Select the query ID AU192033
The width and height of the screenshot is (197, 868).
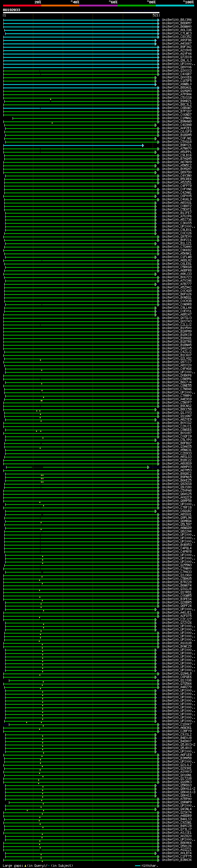(x=11, y=10)
